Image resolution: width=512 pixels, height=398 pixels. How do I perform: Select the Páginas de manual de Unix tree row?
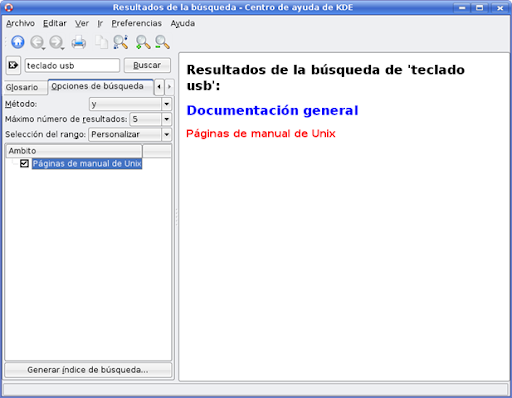[87, 163]
